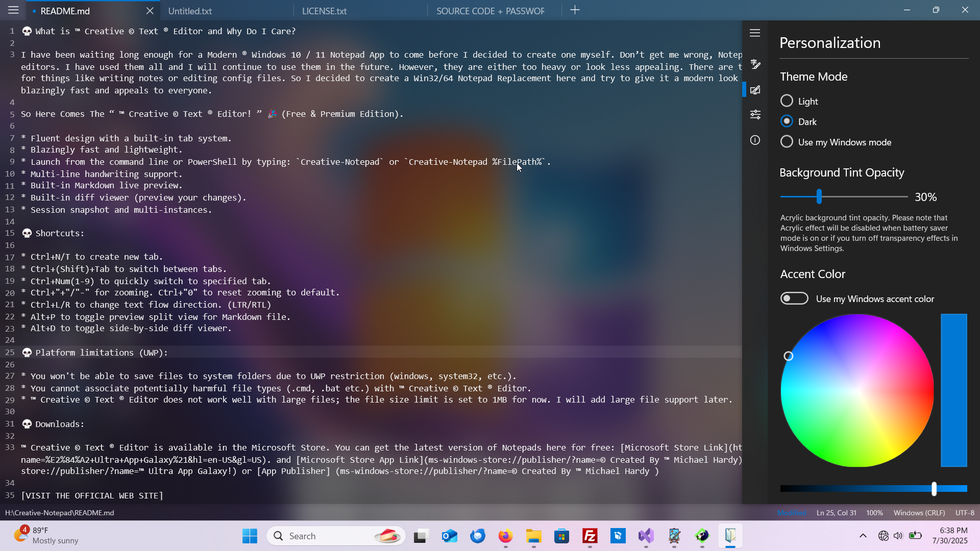980x551 pixels.
Task: Click the accent color wheel picker
Action: pos(857,390)
